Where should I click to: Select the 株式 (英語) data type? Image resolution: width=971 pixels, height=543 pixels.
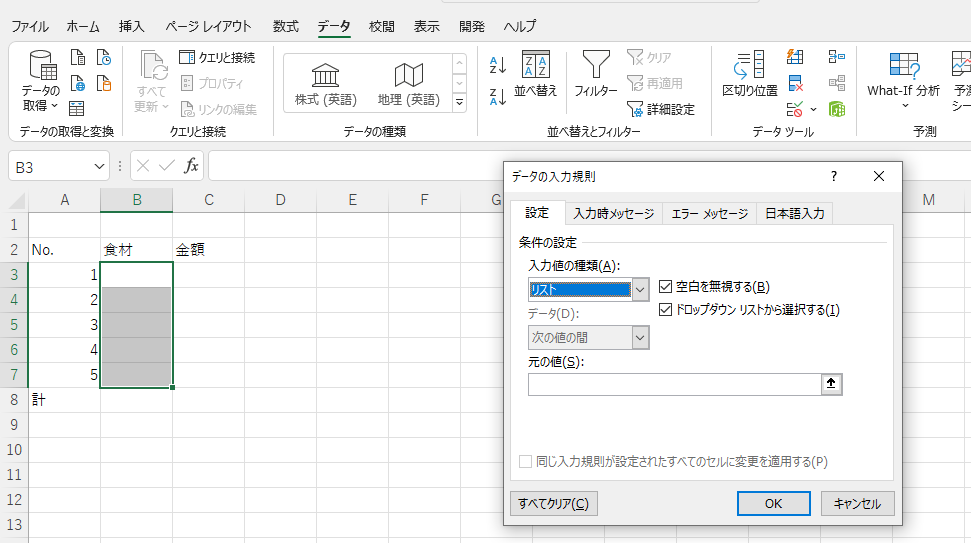(326, 84)
